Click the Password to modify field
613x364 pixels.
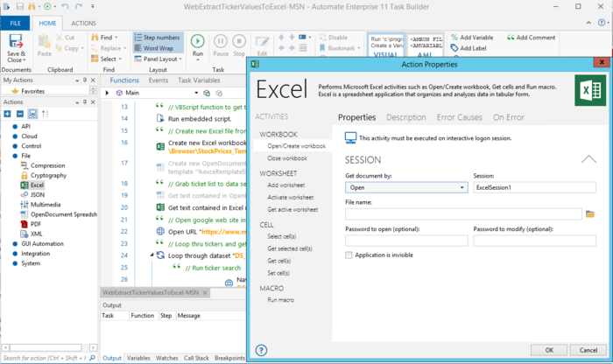(x=534, y=241)
